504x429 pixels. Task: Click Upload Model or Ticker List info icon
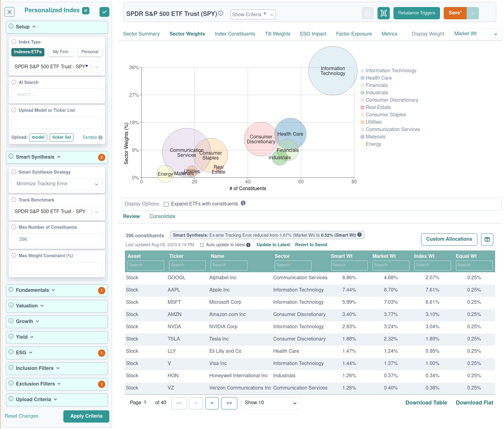(14, 110)
